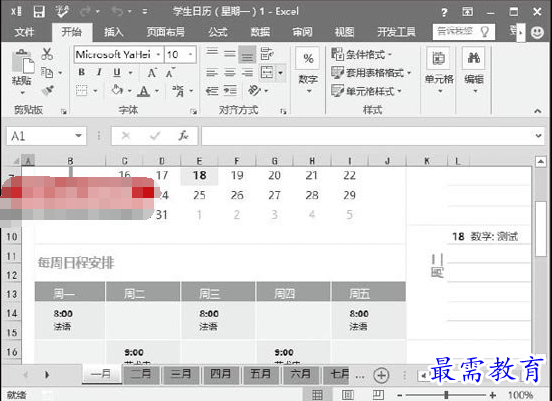Click the Save icon in quick access toolbar
This screenshot has width=552, height=401.
[x=39, y=12]
